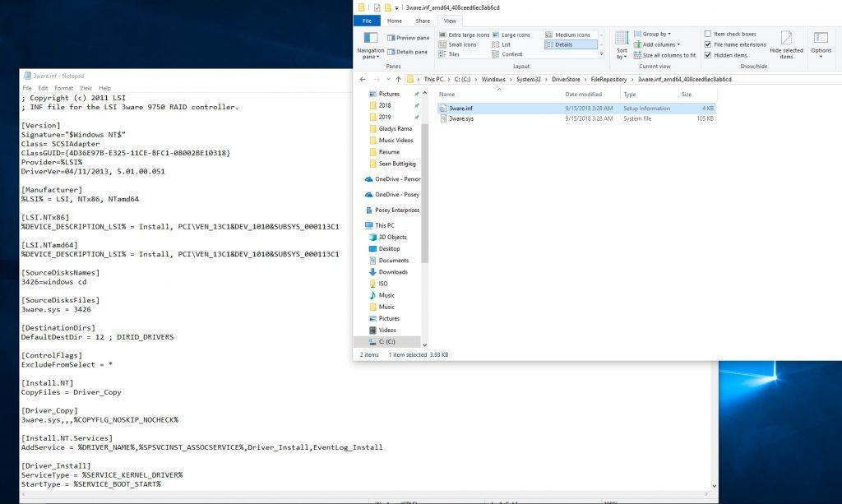Sort by Type column header

pos(649,95)
